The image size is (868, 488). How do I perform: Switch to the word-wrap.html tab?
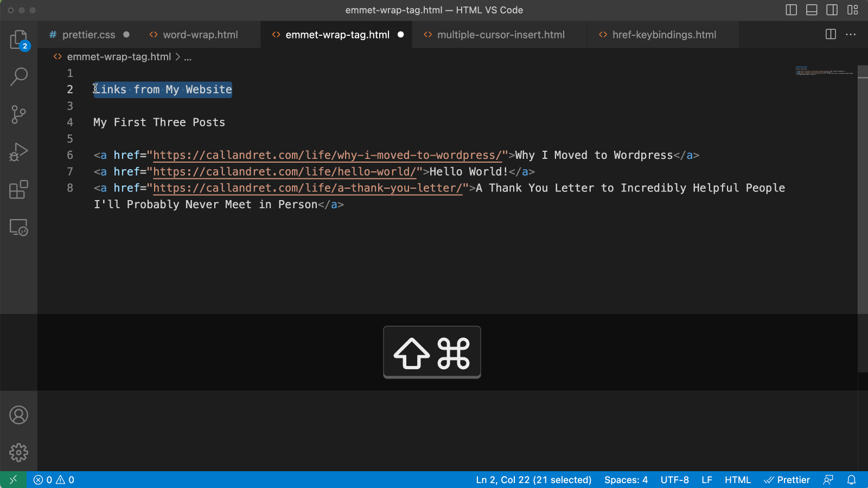[x=200, y=35]
